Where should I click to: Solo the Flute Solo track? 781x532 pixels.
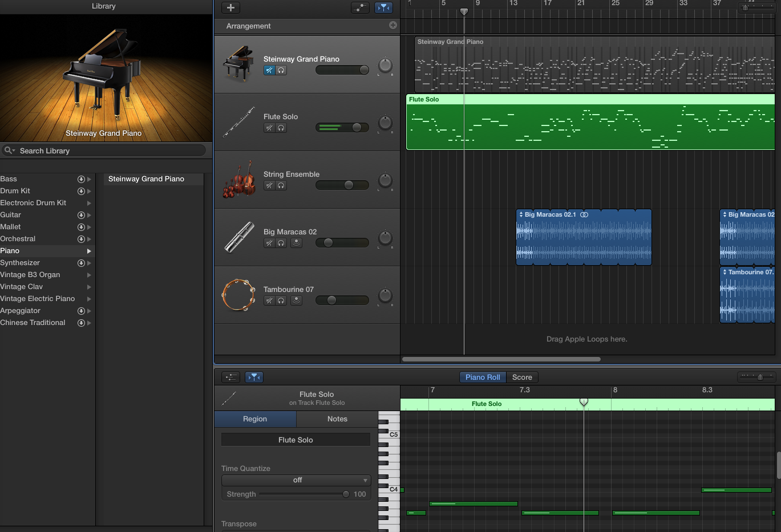[x=281, y=128]
